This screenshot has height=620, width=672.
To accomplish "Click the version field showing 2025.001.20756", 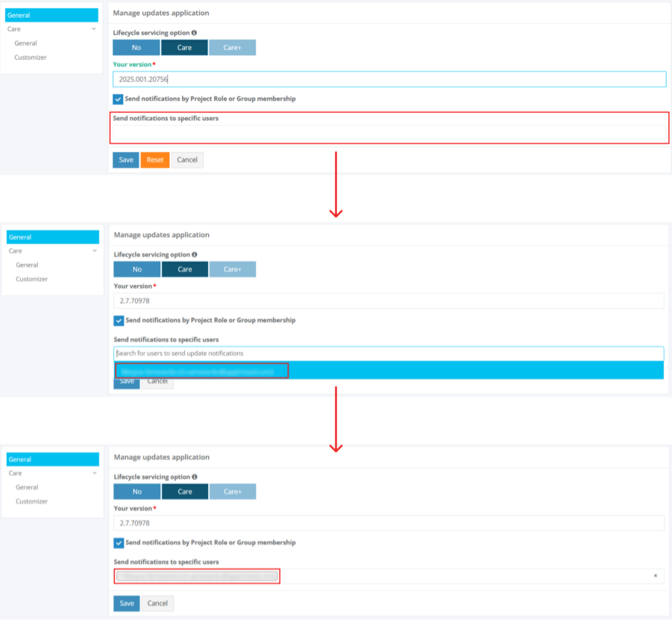I will point(389,79).
